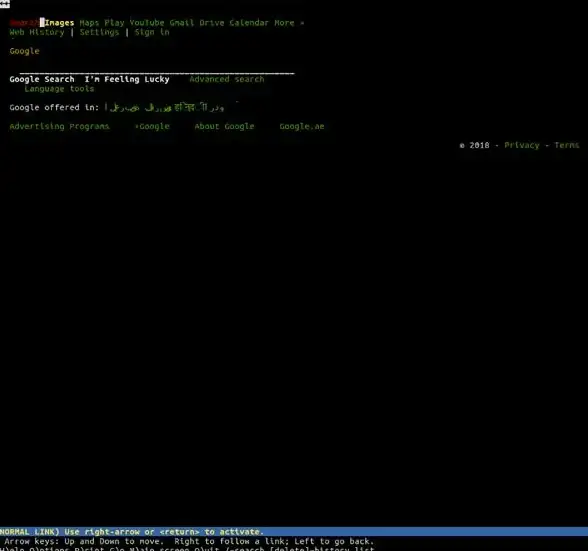
Task: Open the Maps link
Action: coord(89,23)
